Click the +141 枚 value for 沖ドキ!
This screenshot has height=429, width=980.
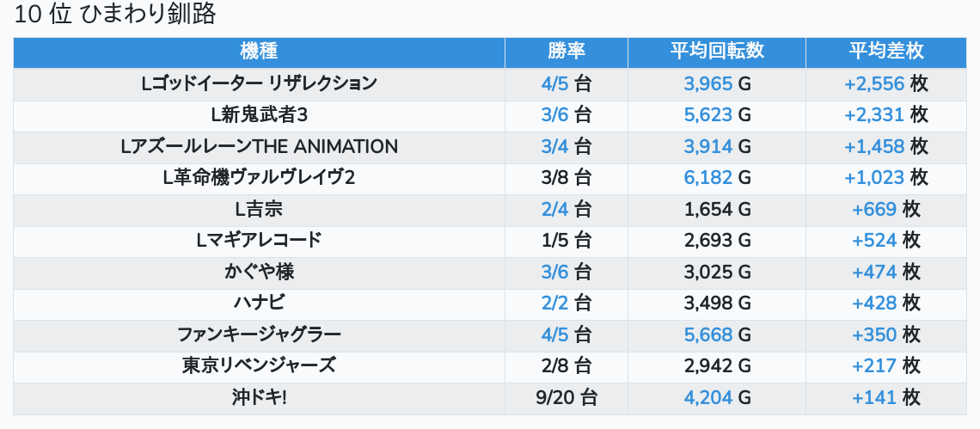[x=885, y=397]
